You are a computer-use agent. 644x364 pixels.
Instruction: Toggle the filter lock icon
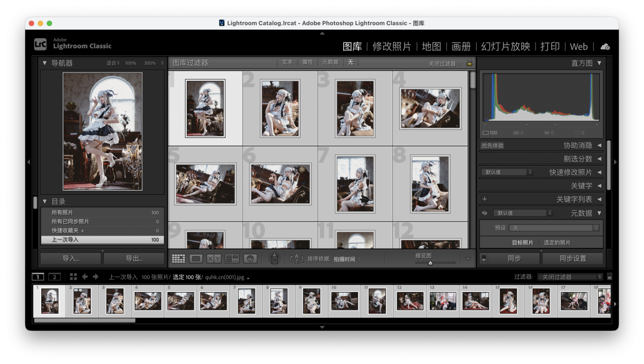470,63
